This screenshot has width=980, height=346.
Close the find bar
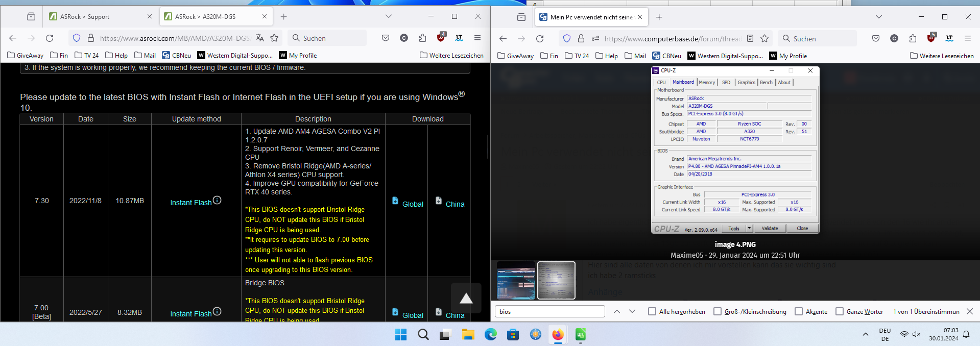[970, 311]
